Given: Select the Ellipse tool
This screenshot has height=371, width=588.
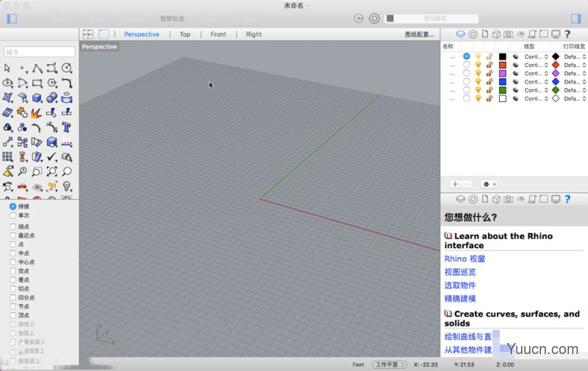Looking at the screenshot, I should click(7, 83).
